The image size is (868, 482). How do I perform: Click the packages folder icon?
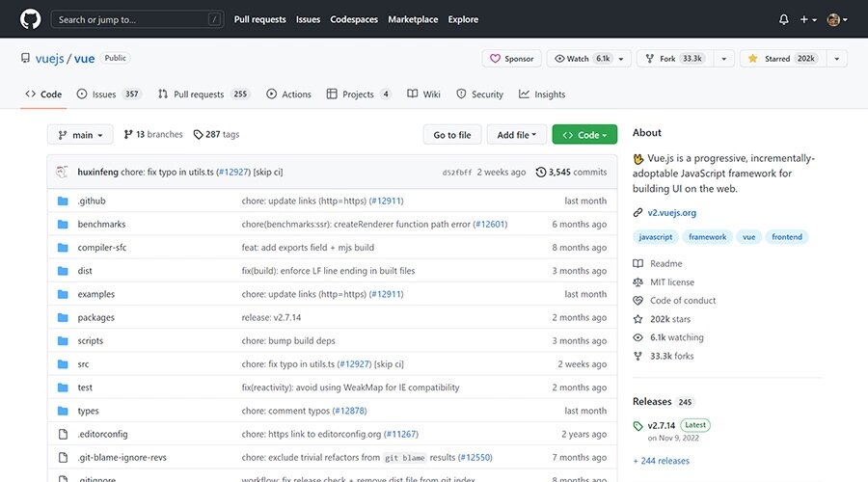63,318
